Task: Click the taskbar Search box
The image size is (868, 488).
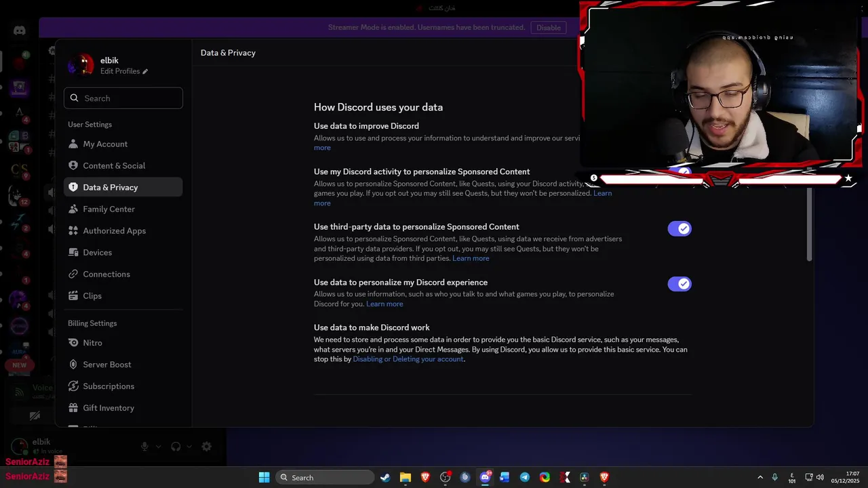Action: point(325,477)
